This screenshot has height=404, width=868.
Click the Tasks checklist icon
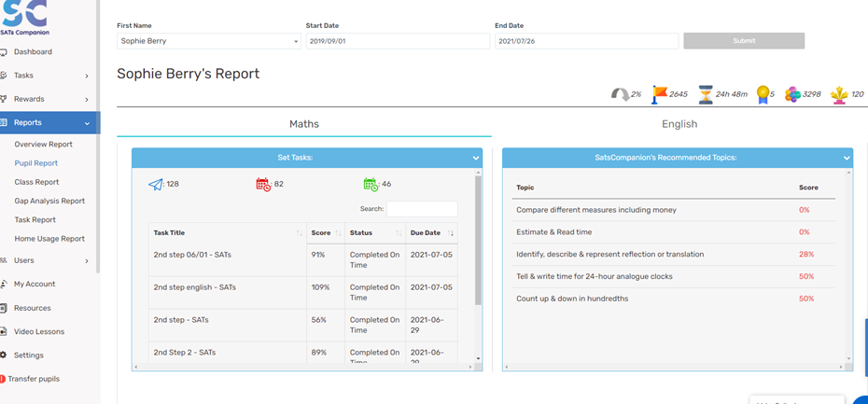(x=3, y=76)
